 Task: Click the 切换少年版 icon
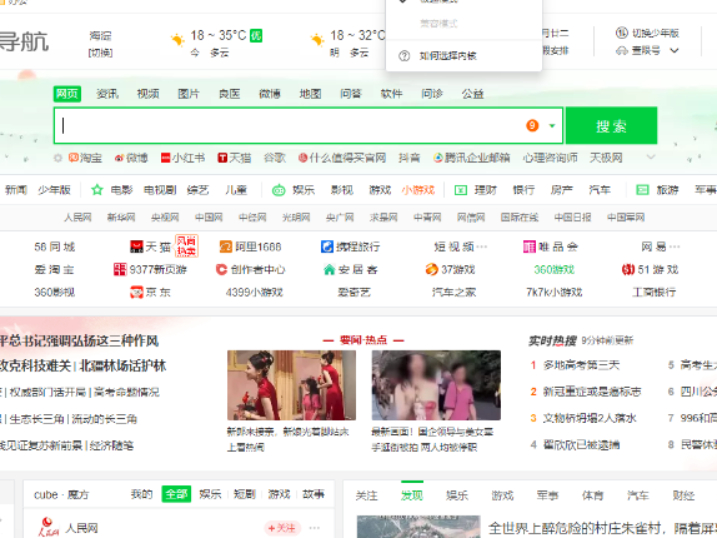tap(621, 33)
